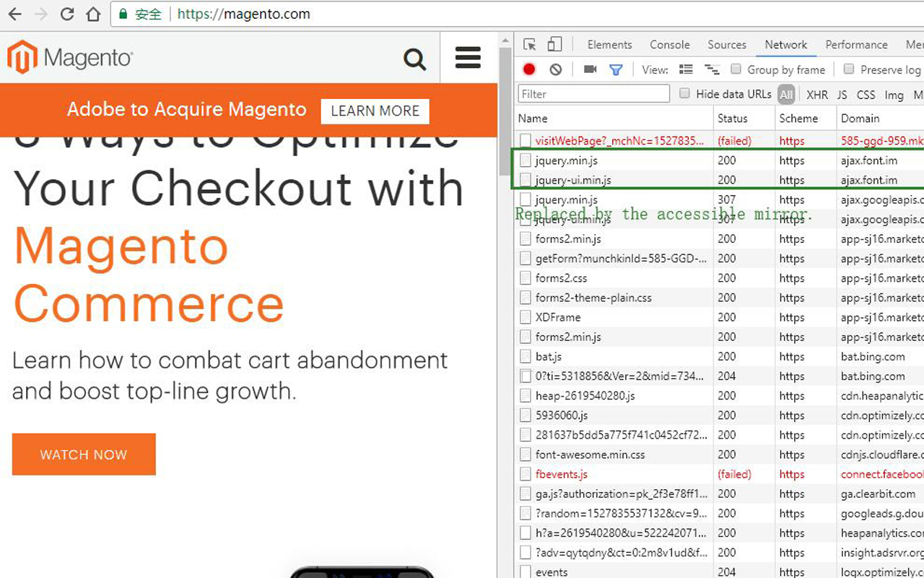This screenshot has height=578, width=924.
Task: Select the XDFrame request row
Action: [x=719, y=317]
